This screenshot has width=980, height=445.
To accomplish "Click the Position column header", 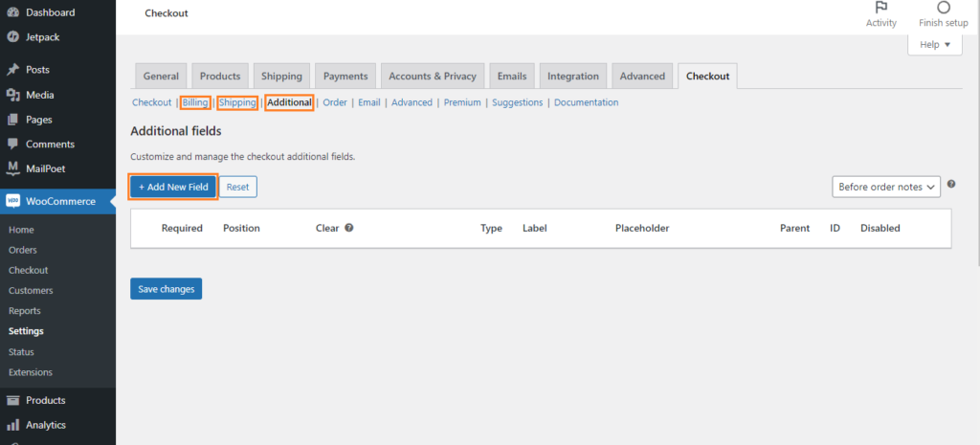I will tap(241, 228).
